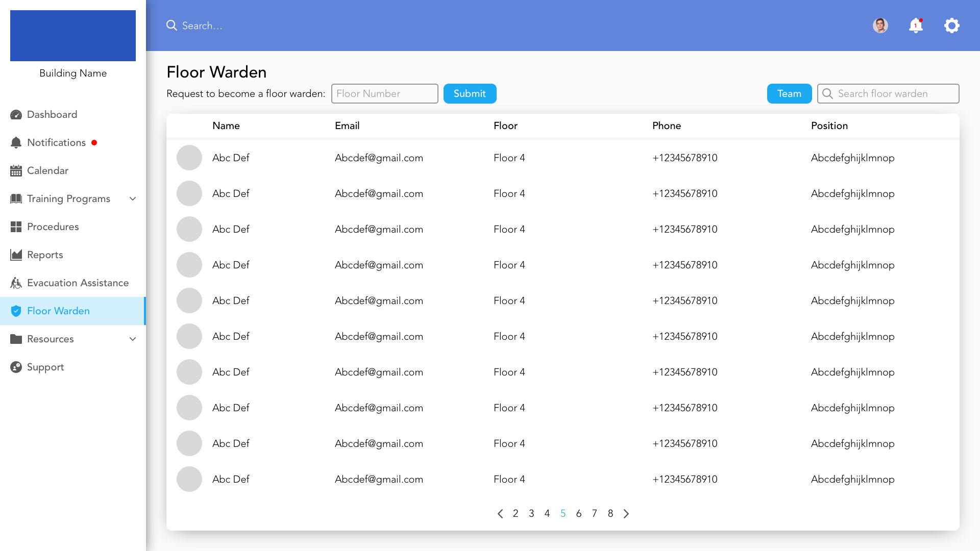Click the Procedures grid icon
The image size is (980, 551).
pyautogui.click(x=16, y=227)
